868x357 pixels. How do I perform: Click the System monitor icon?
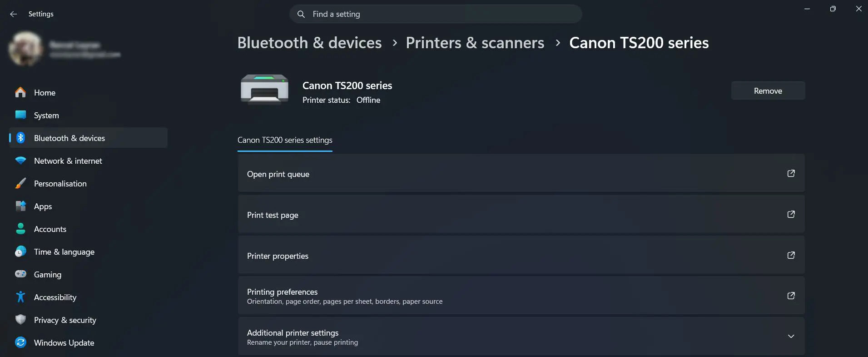click(20, 115)
